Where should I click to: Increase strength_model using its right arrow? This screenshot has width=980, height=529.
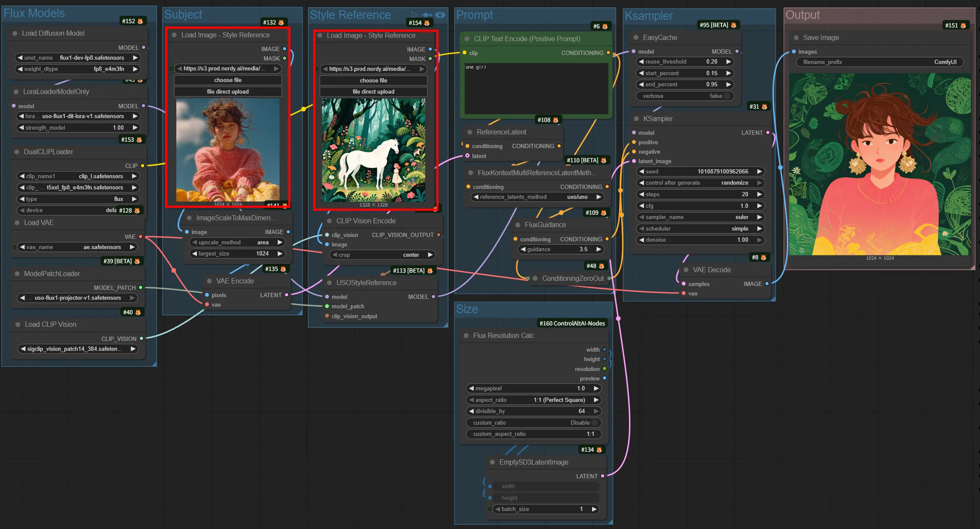click(135, 128)
